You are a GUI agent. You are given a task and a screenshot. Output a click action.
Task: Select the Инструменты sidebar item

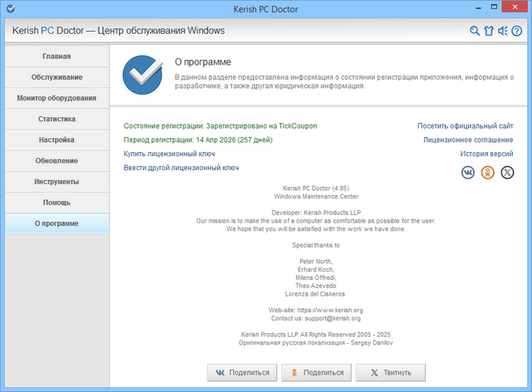[57, 181]
